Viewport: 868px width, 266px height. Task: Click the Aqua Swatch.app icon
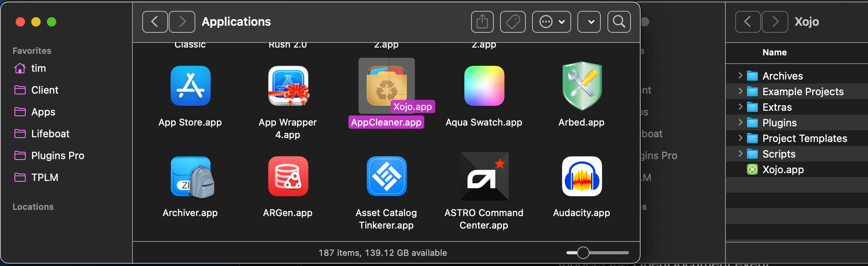point(484,86)
